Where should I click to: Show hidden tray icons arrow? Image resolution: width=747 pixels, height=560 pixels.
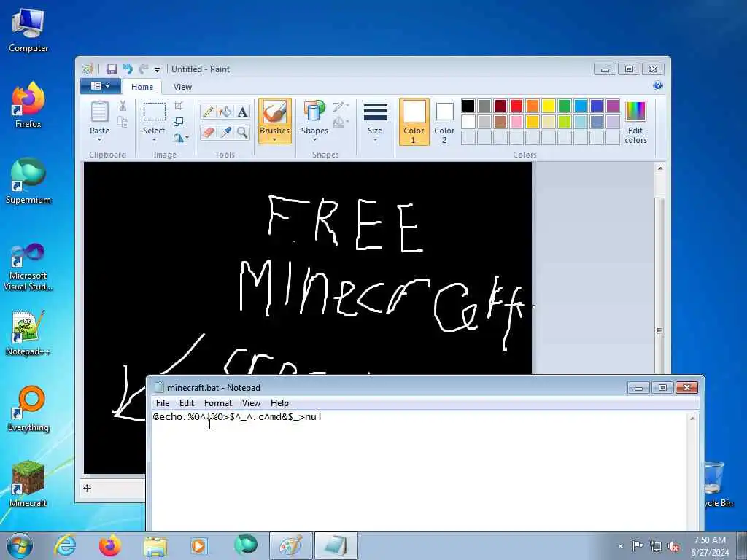click(620, 546)
